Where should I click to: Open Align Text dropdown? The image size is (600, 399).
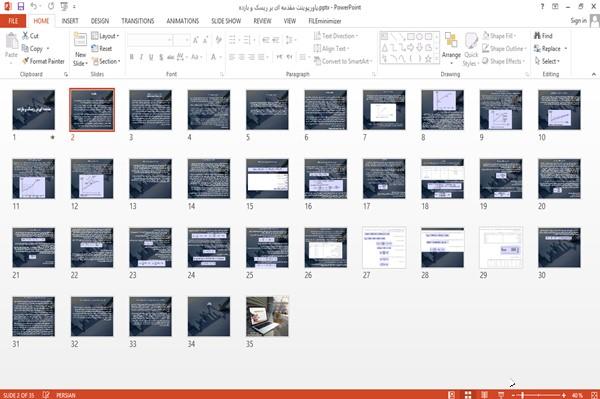(331, 49)
